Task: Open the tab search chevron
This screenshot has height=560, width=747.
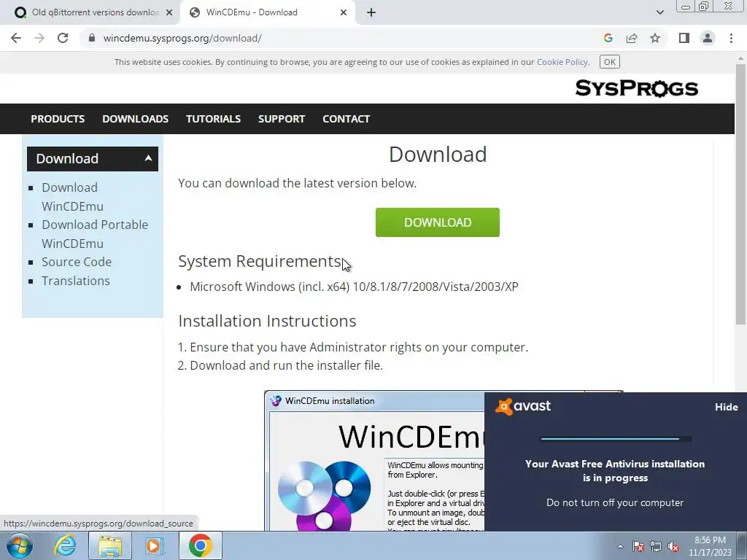Action: (x=659, y=12)
